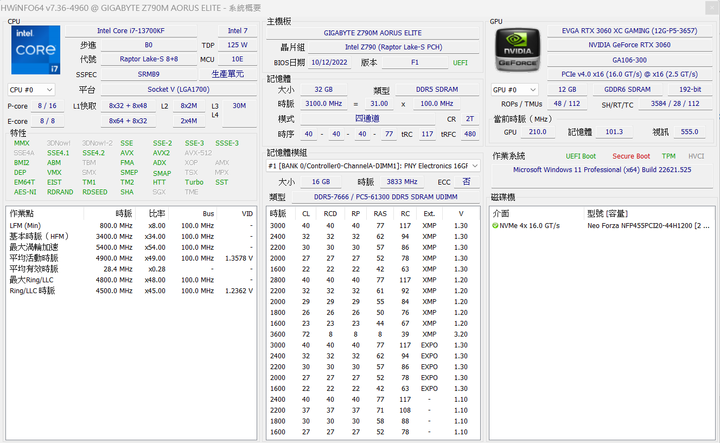The width and height of the screenshot is (720, 443).
Task: Click the ECC value 否
Action: coord(467,182)
